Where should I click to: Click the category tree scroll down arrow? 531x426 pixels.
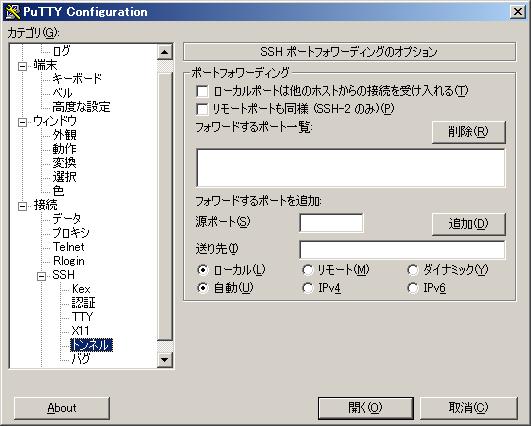coord(165,360)
